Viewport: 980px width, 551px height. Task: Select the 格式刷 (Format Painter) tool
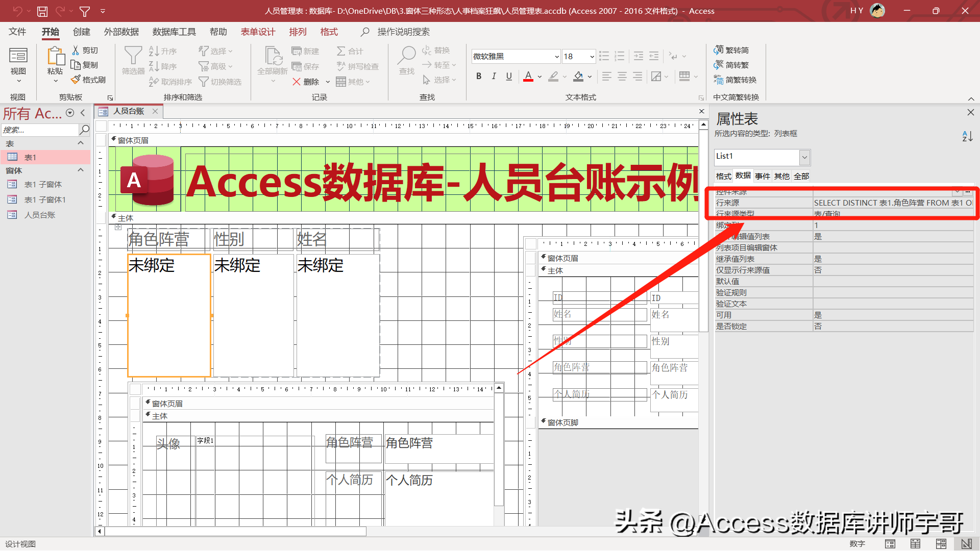click(88, 80)
